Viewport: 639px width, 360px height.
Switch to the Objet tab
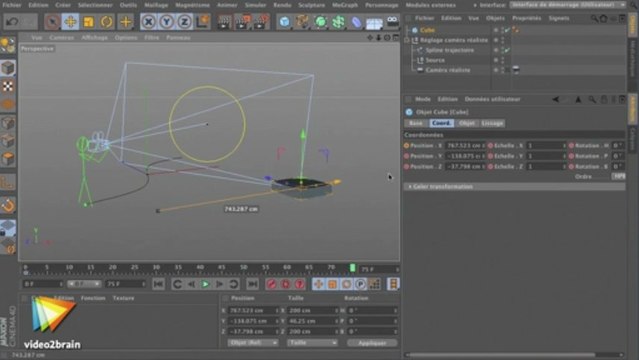(467, 123)
